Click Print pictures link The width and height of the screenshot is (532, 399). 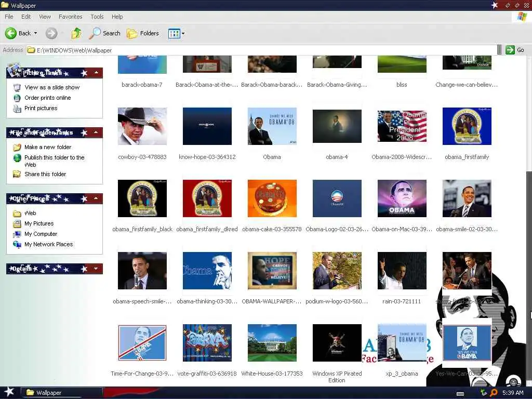pos(41,108)
